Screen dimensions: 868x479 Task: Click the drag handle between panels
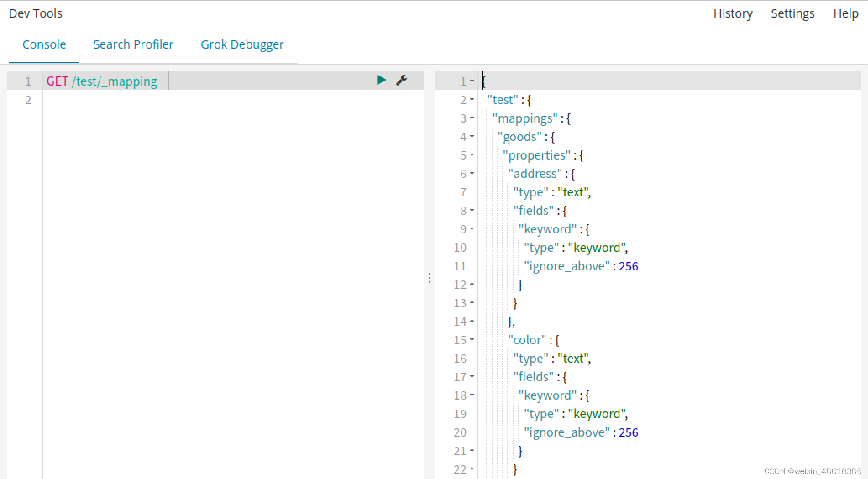click(x=430, y=277)
